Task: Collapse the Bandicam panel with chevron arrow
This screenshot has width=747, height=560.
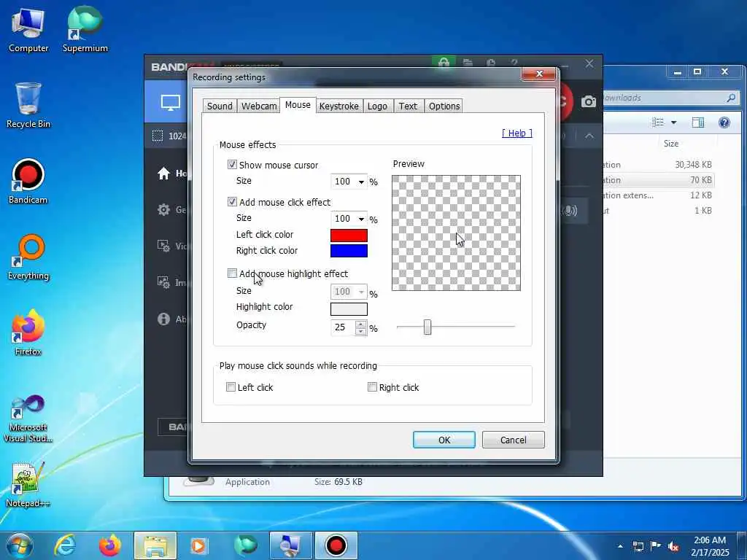Action: click(x=589, y=136)
